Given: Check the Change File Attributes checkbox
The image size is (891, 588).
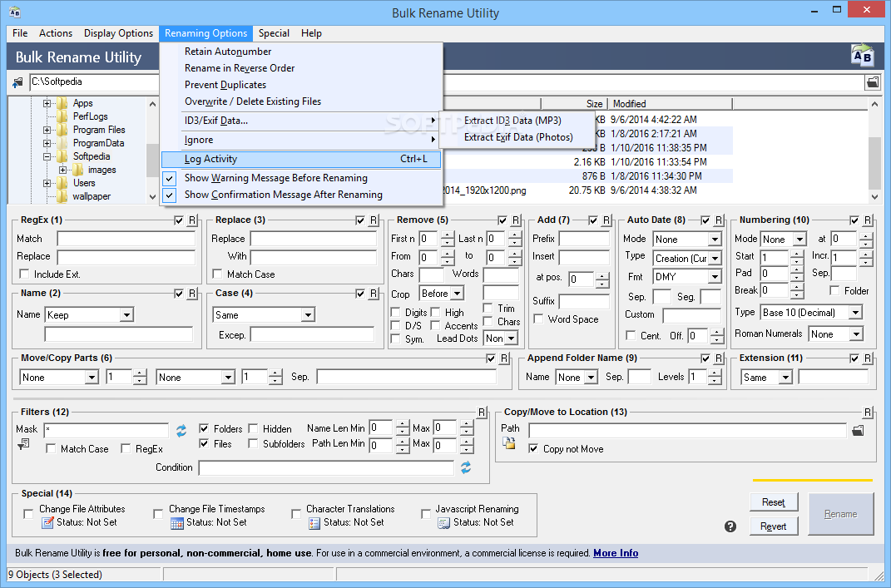Looking at the screenshot, I should 27,514.
